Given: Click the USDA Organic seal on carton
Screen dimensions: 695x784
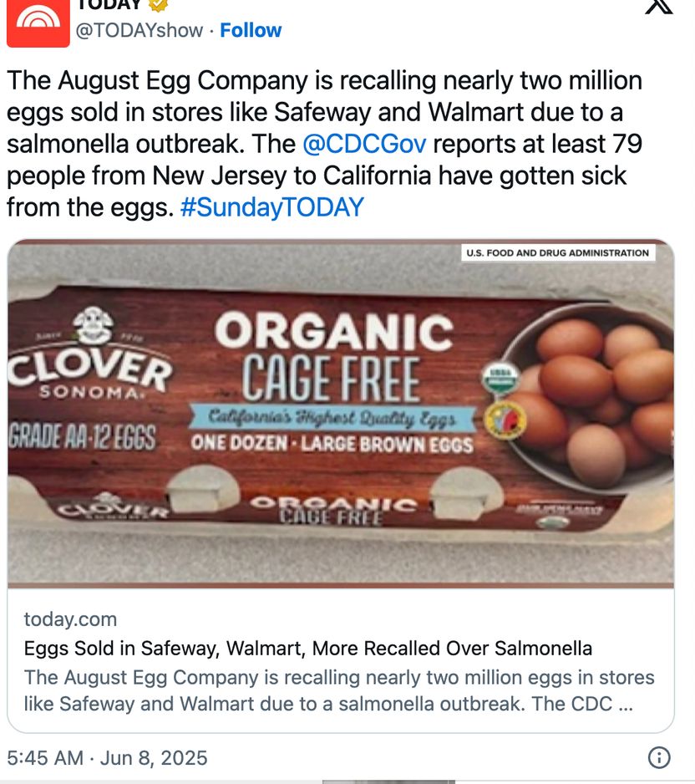Looking at the screenshot, I should (500, 377).
